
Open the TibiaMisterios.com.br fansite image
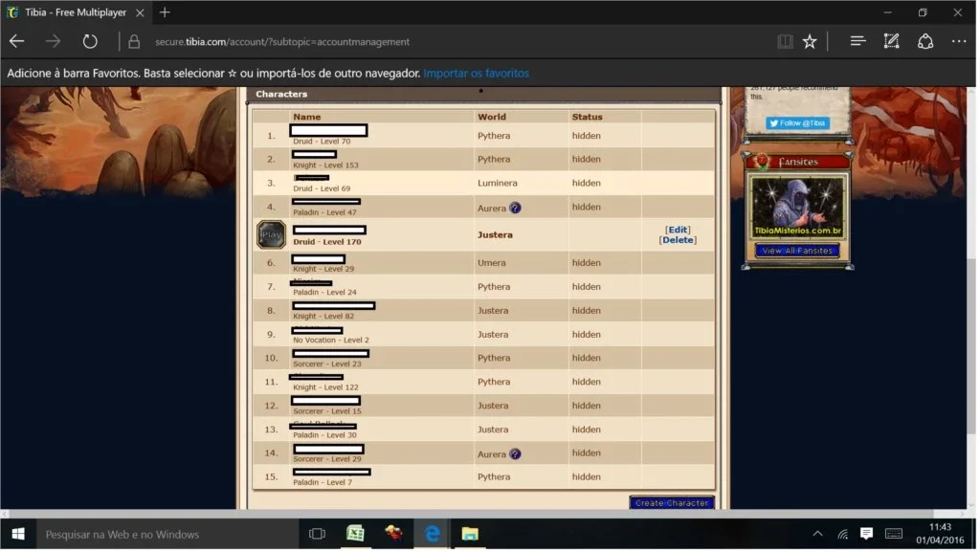tap(797, 208)
